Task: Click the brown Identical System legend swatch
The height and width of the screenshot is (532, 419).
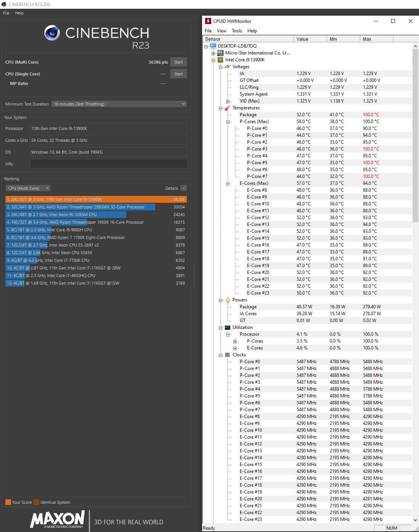Action: coord(36,502)
